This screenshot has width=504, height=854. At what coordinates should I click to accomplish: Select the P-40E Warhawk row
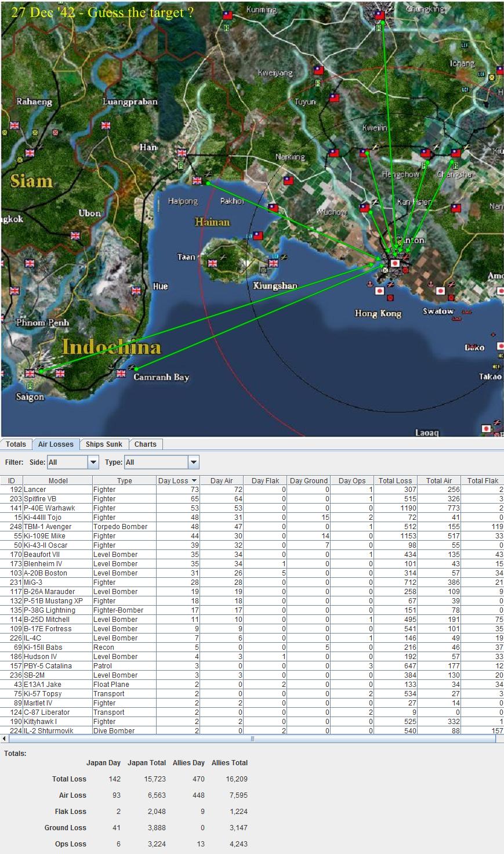[252, 508]
